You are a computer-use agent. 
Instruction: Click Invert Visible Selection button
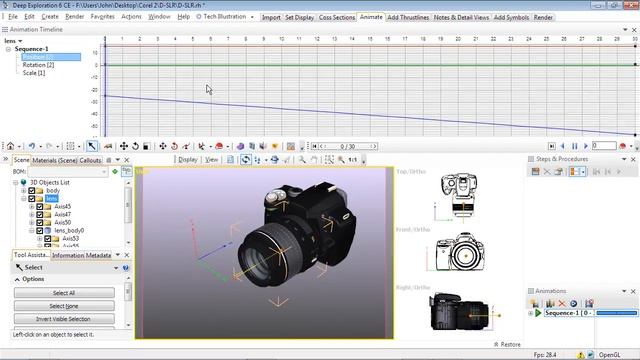[64, 319]
